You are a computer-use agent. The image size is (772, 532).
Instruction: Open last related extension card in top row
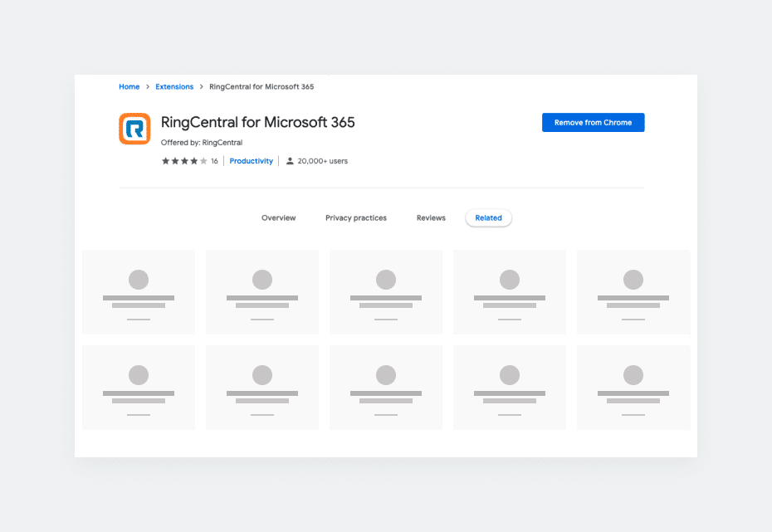633,292
